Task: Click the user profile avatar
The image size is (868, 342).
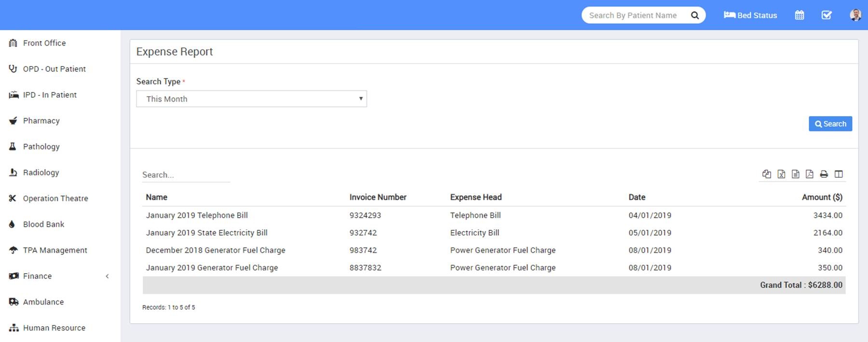Action: click(855, 15)
